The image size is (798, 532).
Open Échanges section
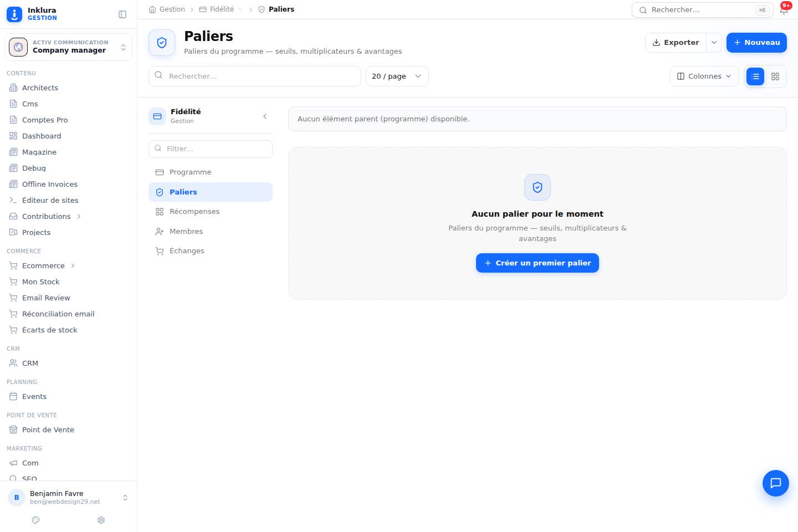click(210, 250)
